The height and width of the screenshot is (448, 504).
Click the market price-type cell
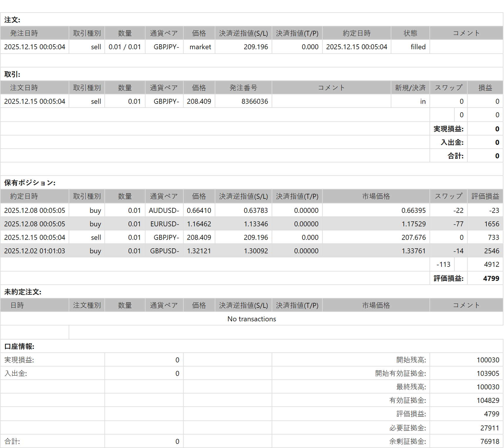click(200, 47)
